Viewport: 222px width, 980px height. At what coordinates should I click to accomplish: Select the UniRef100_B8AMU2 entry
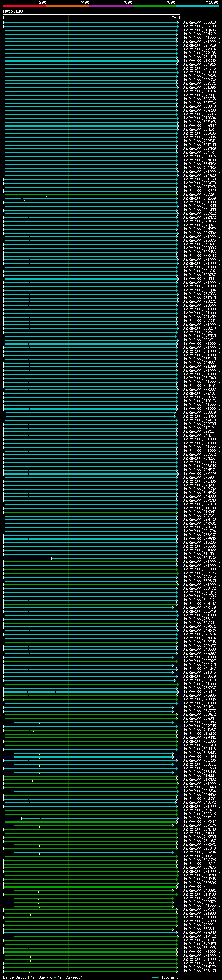point(199,125)
